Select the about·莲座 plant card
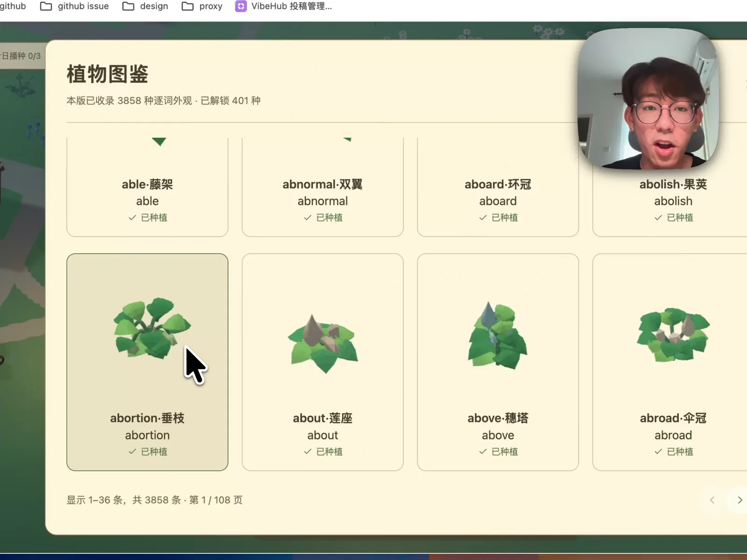This screenshot has height=560, width=747. pos(323,362)
